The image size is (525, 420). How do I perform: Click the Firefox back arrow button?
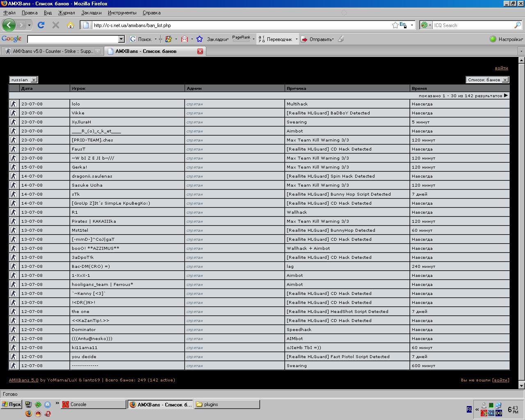9,25
